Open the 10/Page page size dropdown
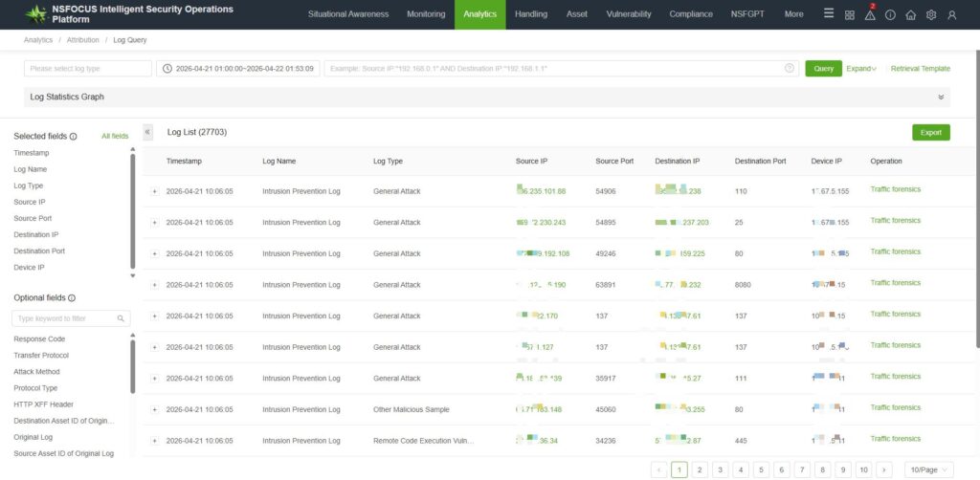The image size is (980, 480). 929,469
